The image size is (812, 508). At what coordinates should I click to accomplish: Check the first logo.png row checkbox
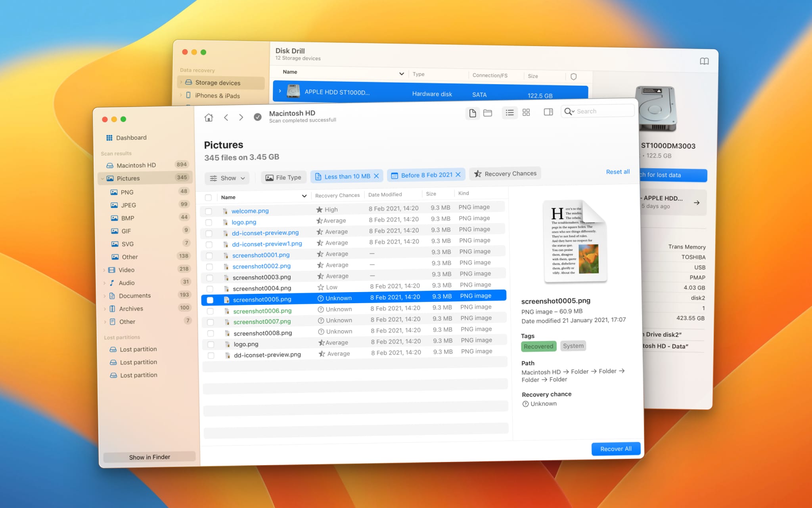209,223
